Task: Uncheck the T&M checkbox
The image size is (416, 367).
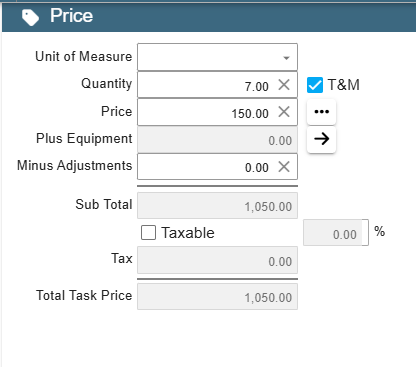Action: tap(315, 85)
